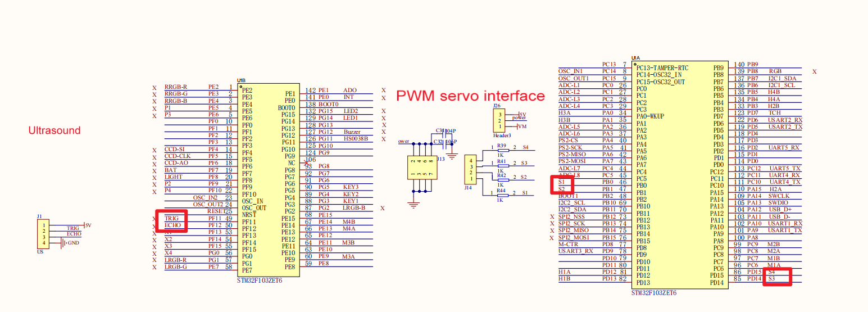This screenshot has width=868, height=312.
Task: Click the red "Ultrasound" section title
Action: pyautogui.click(x=54, y=130)
